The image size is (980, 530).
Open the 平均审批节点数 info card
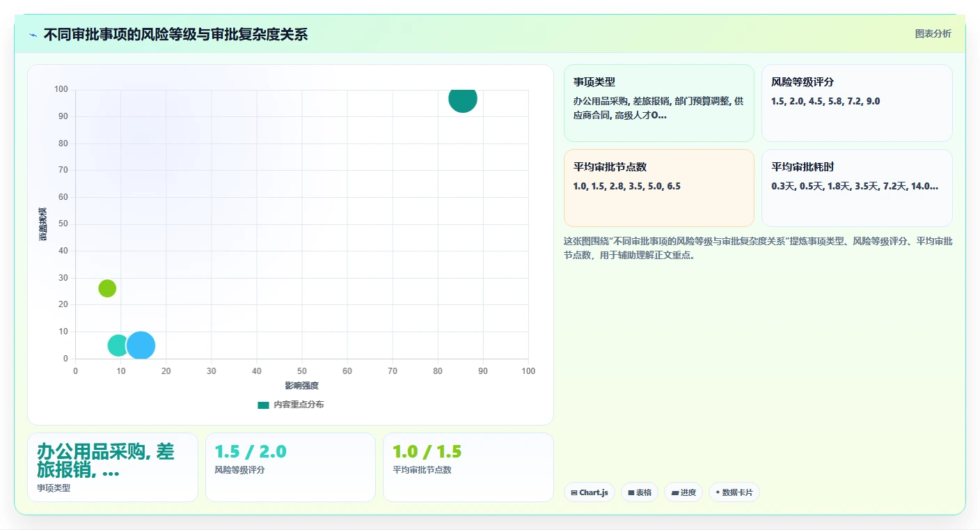pos(659,188)
